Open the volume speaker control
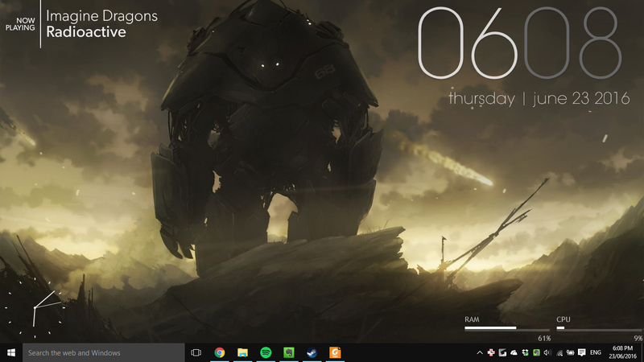This screenshot has width=644, height=362. point(547,352)
